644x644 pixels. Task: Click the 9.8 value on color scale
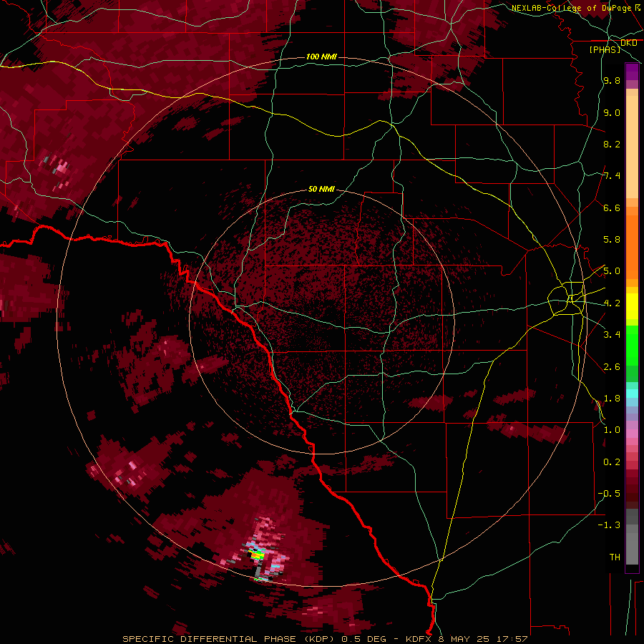pyautogui.click(x=612, y=81)
